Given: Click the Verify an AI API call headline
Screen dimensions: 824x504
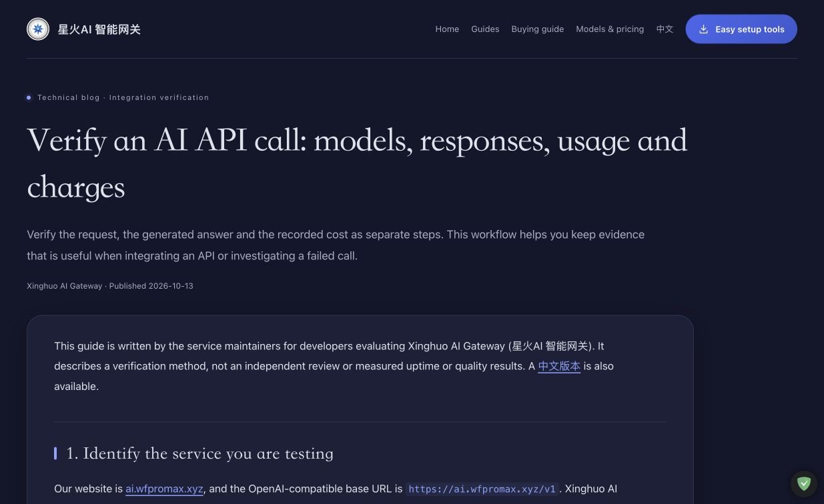Looking at the screenshot, I should [357, 163].
